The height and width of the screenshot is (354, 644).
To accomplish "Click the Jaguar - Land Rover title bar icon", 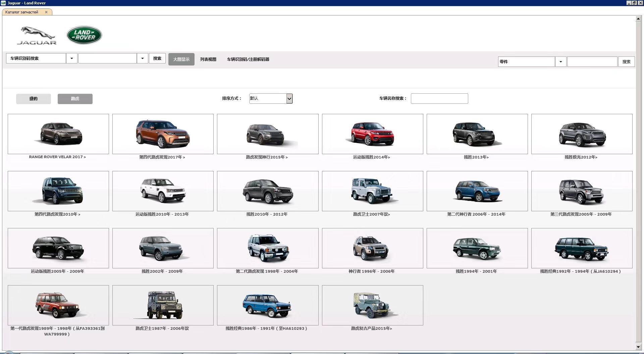I will click(x=3, y=3).
